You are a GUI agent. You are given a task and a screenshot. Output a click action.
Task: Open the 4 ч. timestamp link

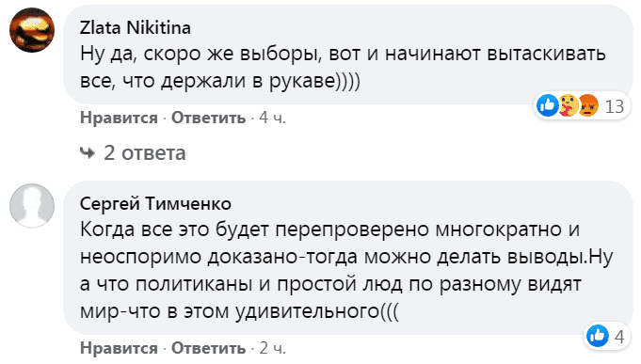tap(272, 118)
